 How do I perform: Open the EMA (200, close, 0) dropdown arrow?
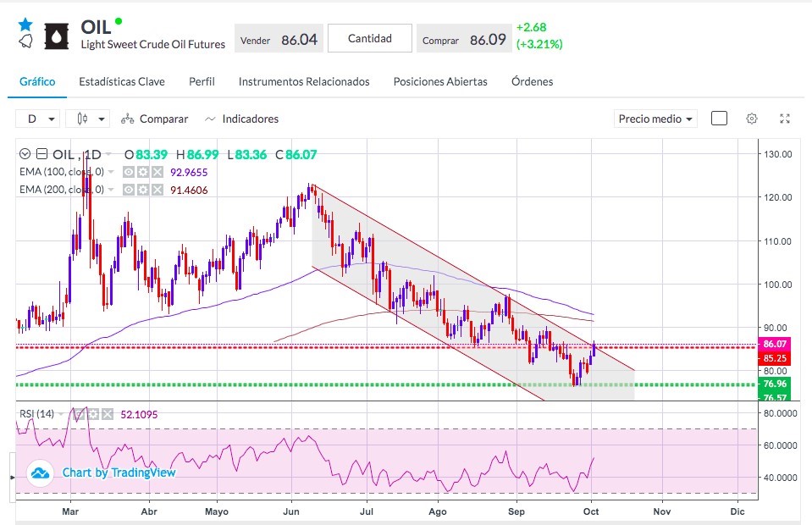click(x=111, y=190)
